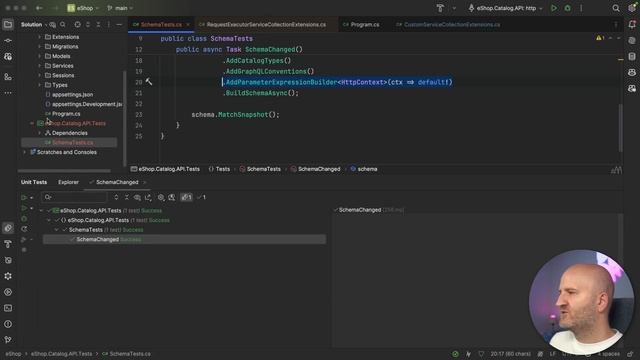Image resolution: width=640 pixels, height=360 pixels.
Task: Click eShop.Catalog.API.Tests in bottom path bar
Action: point(62,354)
